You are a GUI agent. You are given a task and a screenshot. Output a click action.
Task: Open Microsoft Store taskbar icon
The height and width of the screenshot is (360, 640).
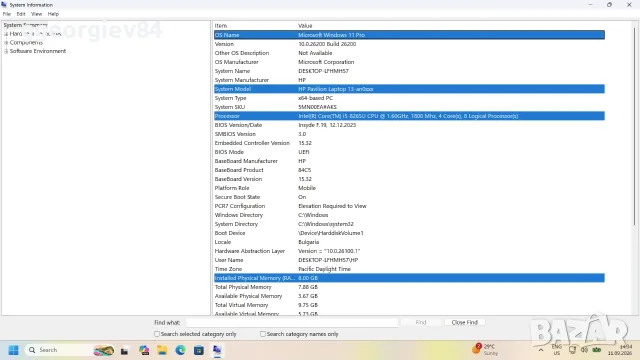click(x=199, y=350)
